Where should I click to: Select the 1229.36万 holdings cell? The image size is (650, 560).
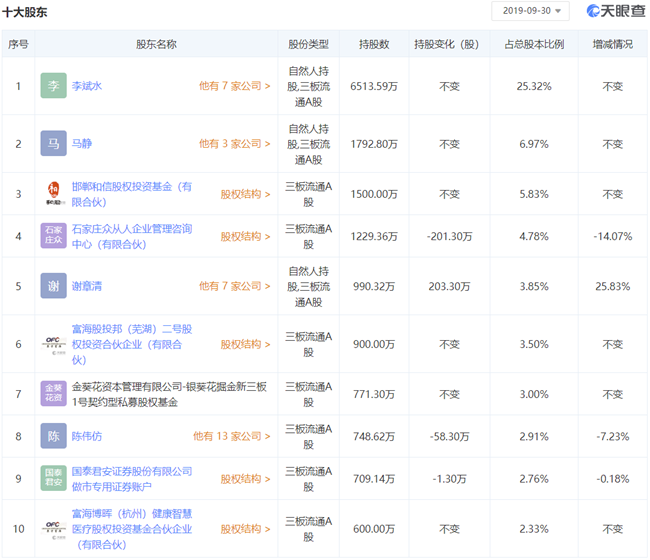[374, 236]
